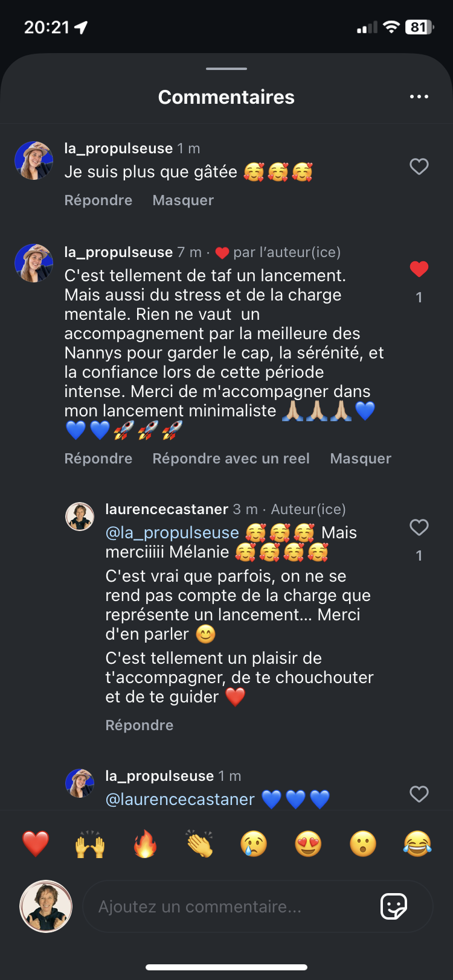Open the @la_propulseuse mention link

tap(172, 533)
